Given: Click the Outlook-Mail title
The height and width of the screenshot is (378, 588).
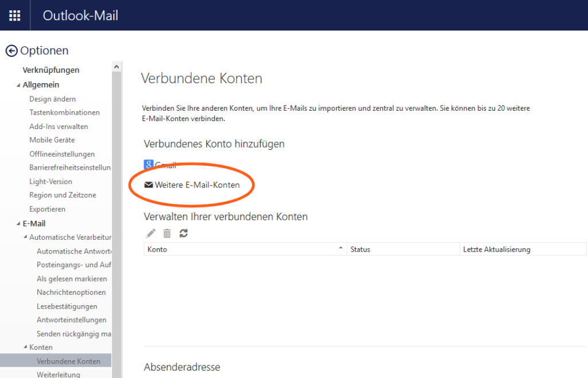Looking at the screenshot, I should click(x=80, y=15).
